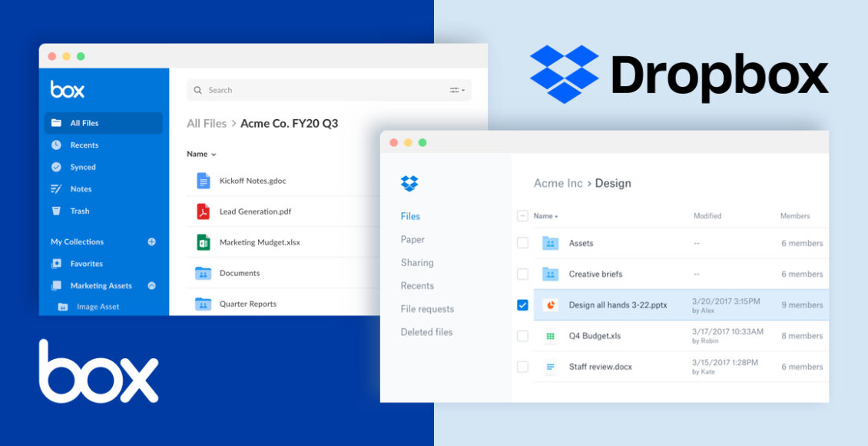Click the Q4 Budget spreadsheet icon
The width and height of the screenshot is (868, 446).
click(550, 336)
